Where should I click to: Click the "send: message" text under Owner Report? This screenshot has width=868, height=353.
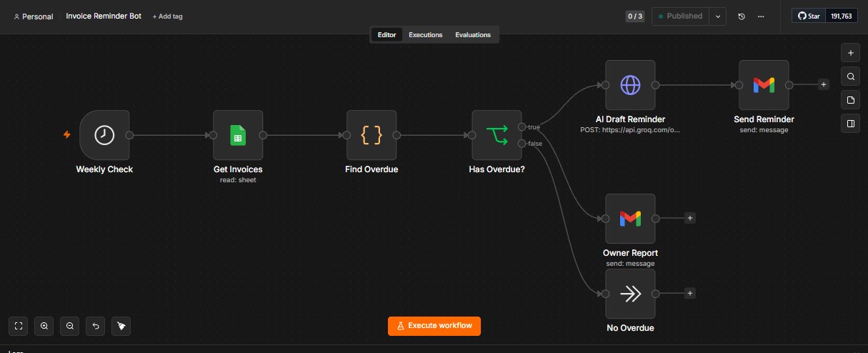coord(630,264)
